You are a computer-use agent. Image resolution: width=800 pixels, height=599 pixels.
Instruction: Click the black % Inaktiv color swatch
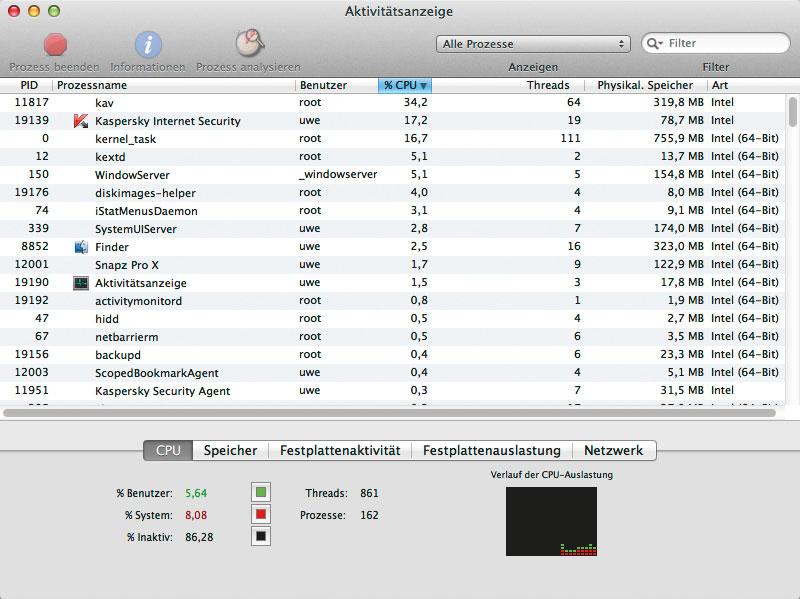(261, 536)
